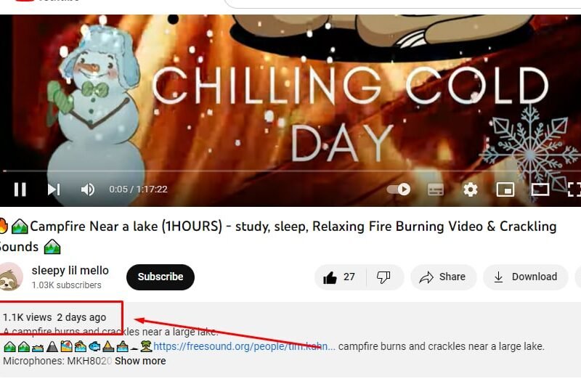Mute the video volume speaker icon
The width and height of the screenshot is (581, 392).
click(87, 189)
